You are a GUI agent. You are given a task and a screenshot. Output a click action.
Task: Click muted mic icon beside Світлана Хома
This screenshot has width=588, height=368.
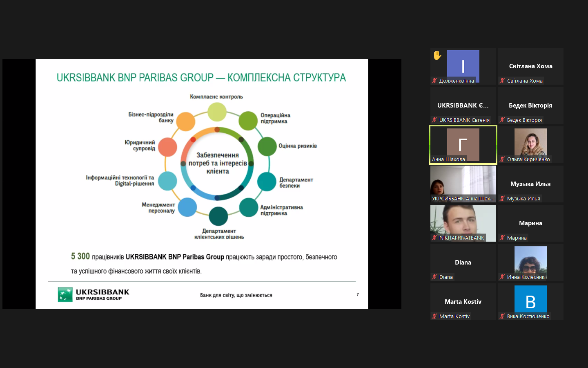[502, 81]
